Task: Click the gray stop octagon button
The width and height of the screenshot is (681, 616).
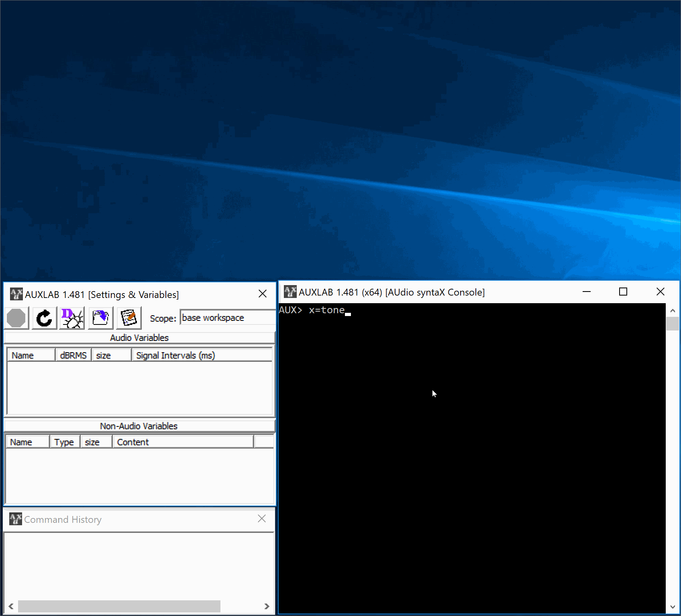Action: pos(16,318)
